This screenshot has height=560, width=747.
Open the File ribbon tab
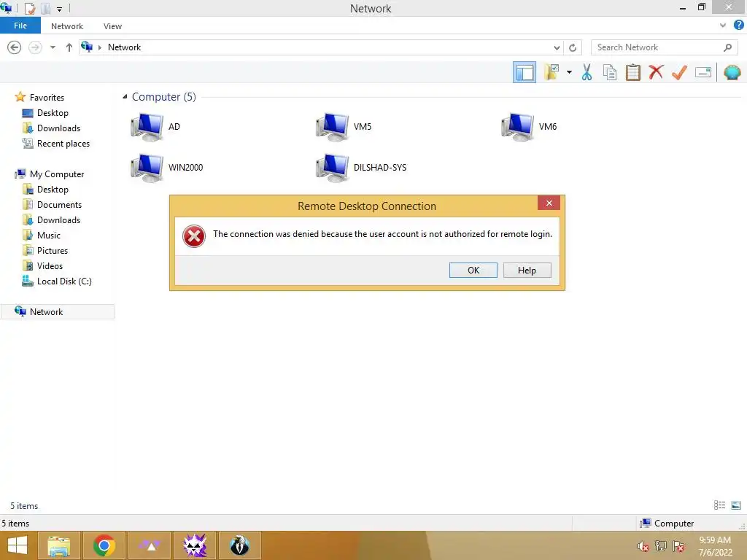(20, 26)
